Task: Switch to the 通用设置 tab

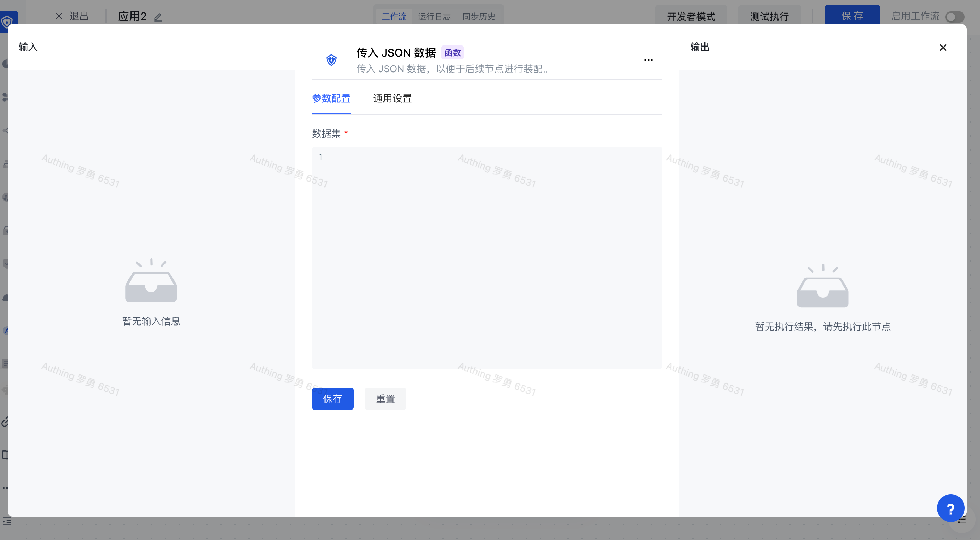Action: 392,99
